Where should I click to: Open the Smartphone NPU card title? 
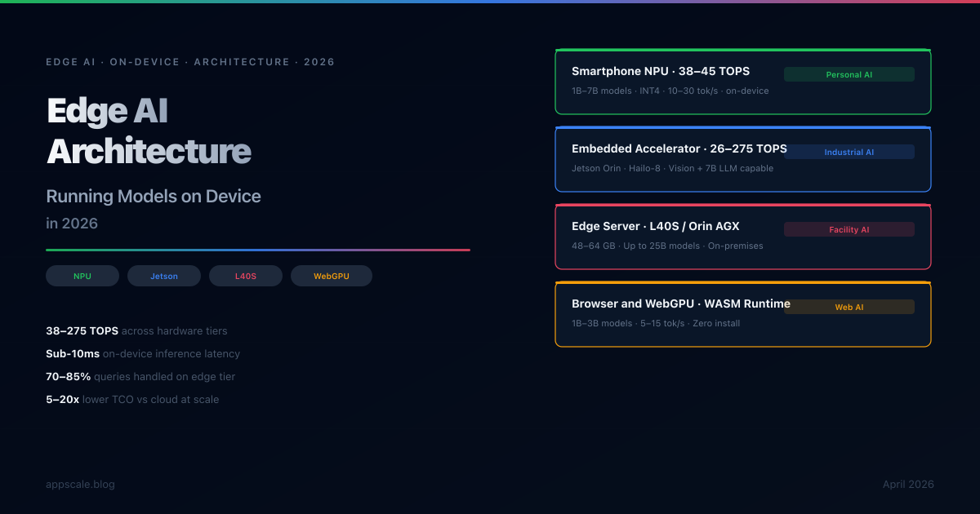coord(660,71)
